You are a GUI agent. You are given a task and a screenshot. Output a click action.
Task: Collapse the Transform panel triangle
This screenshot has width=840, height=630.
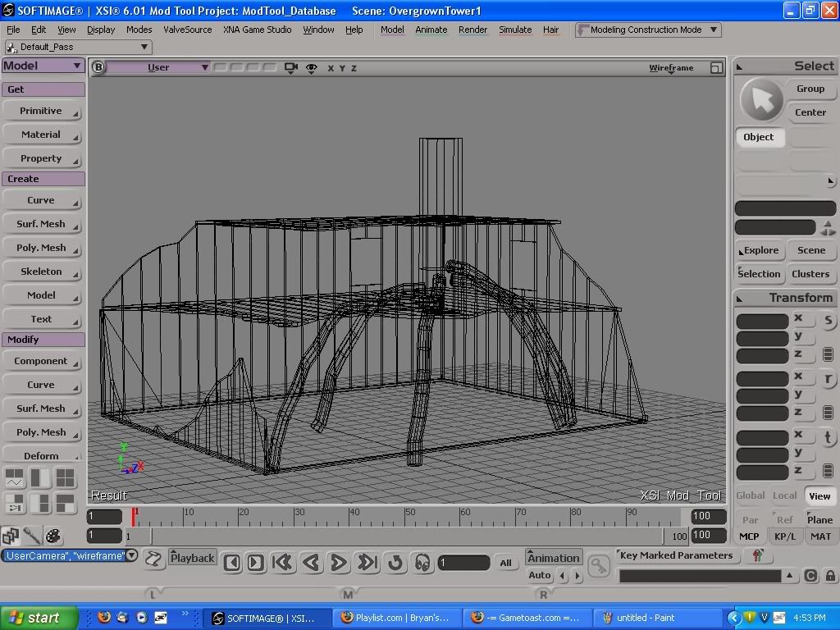coord(740,299)
